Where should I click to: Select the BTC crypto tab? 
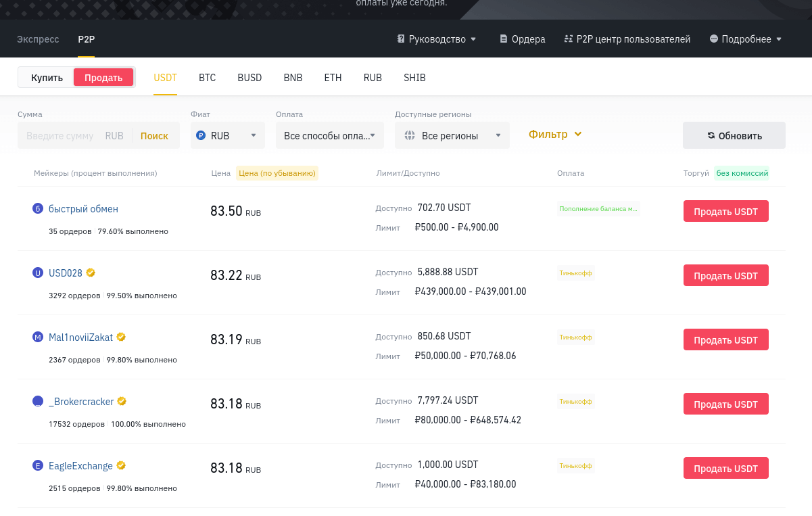tap(207, 78)
